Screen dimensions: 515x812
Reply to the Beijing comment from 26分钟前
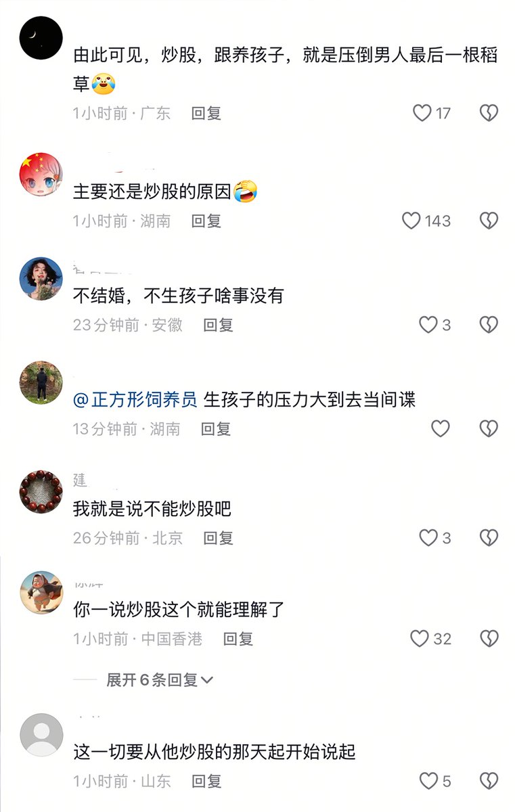218,538
